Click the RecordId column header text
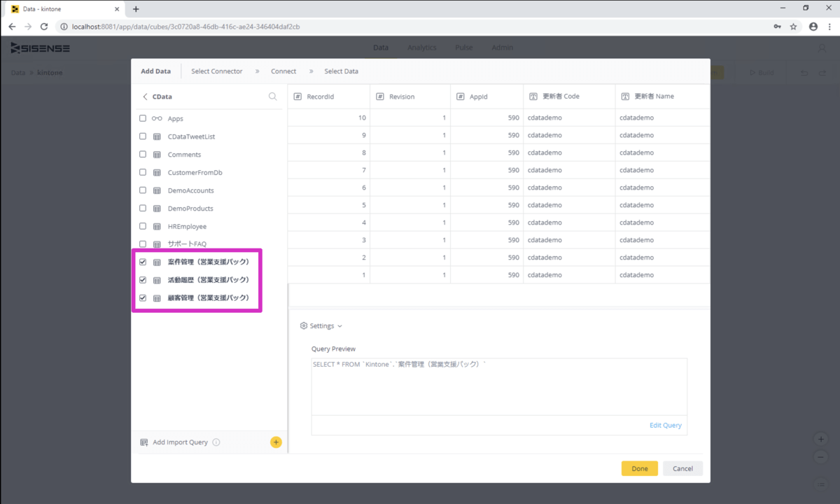The width and height of the screenshot is (840, 504). pyautogui.click(x=321, y=97)
